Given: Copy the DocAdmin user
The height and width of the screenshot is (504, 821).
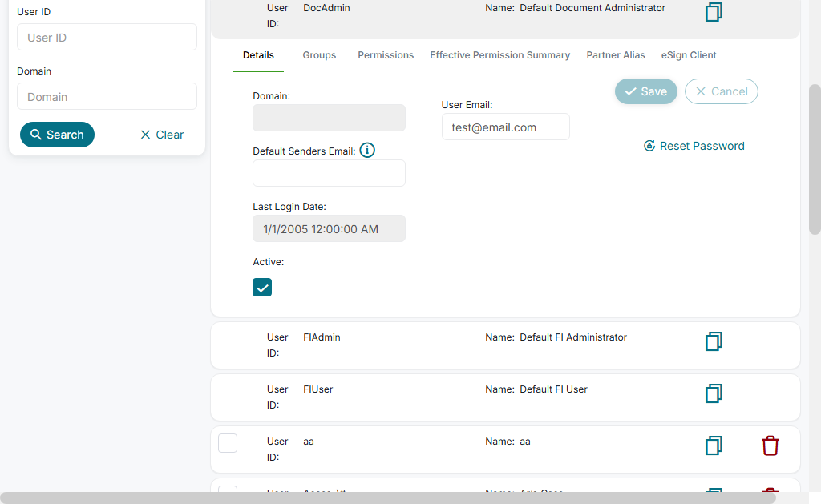Looking at the screenshot, I should (x=714, y=12).
